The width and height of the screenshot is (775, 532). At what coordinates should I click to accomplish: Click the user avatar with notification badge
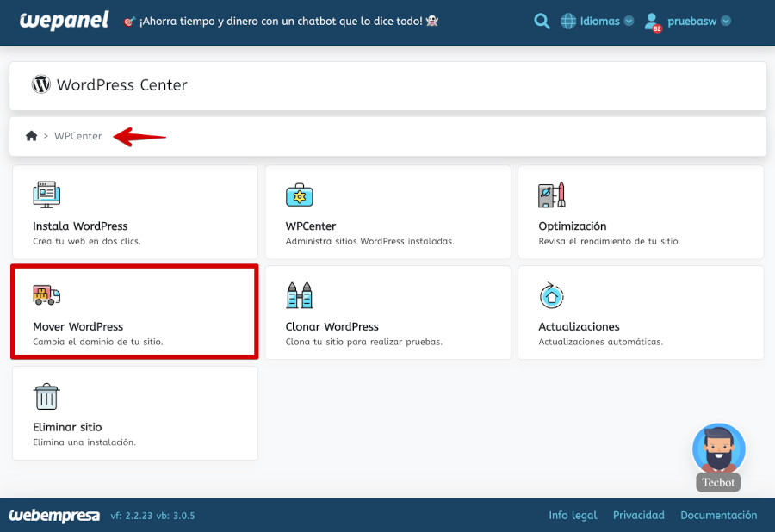pos(653,22)
